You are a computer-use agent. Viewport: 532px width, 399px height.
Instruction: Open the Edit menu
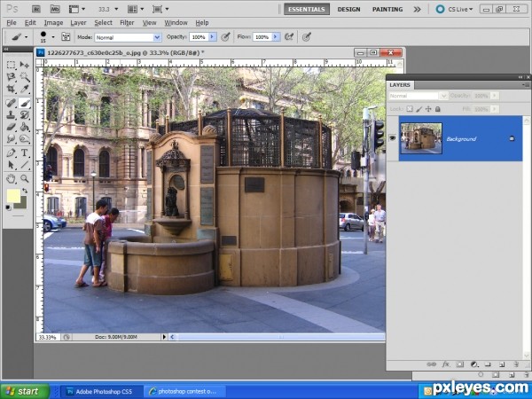[30, 23]
